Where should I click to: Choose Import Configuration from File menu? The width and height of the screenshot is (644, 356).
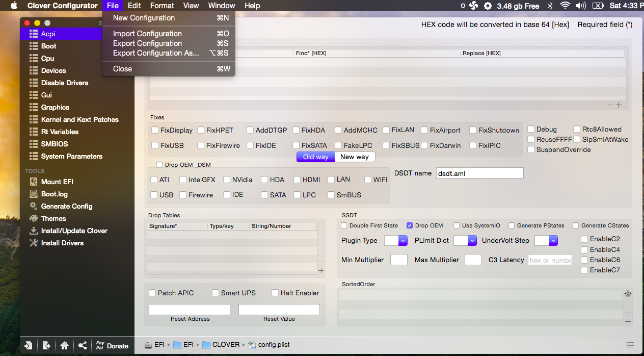[x=169, y=34]
